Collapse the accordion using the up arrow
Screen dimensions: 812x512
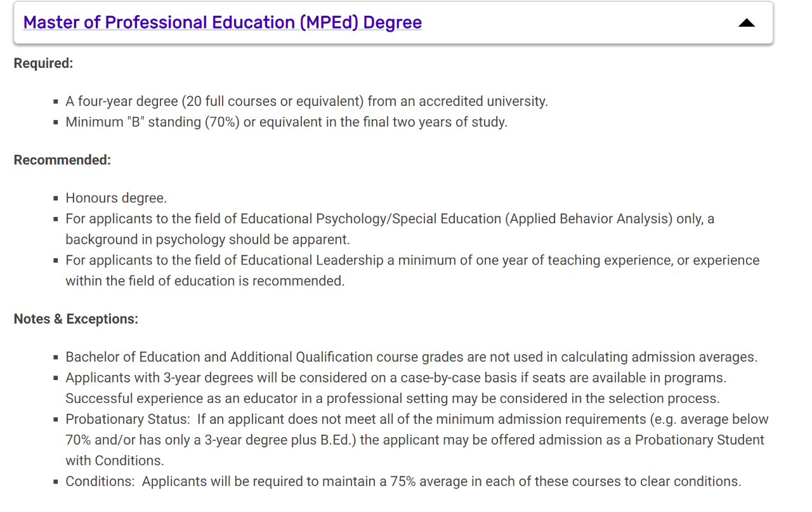pyautogui.click(x=747, y=23)
